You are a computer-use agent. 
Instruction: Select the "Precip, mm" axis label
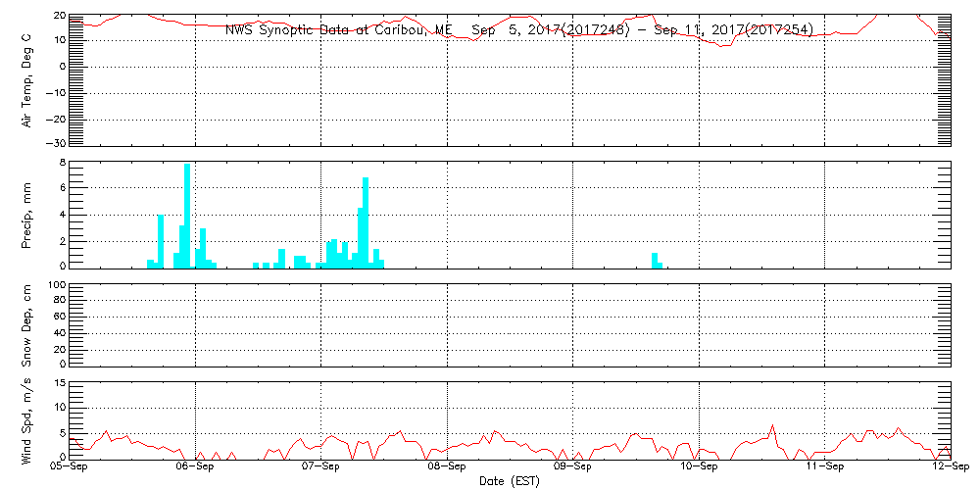point(27,214)
